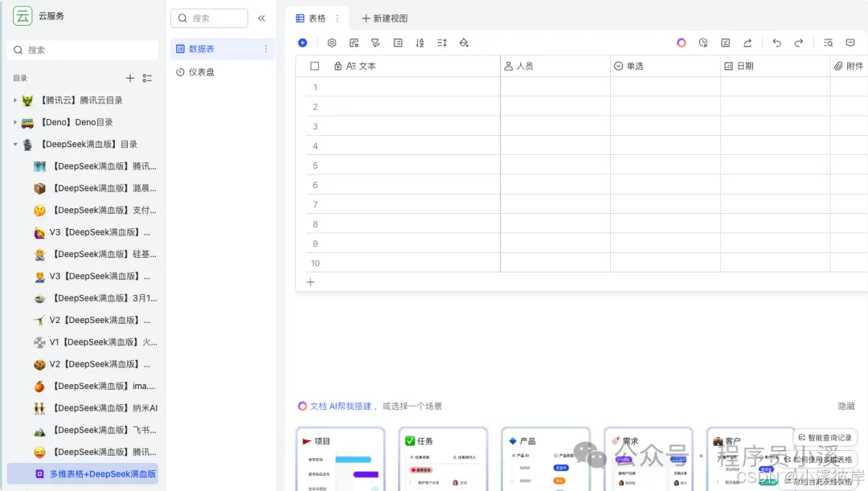The image size is (868, 491).
Task: Add new item in 目录 directory
Action: click(129, 78)
